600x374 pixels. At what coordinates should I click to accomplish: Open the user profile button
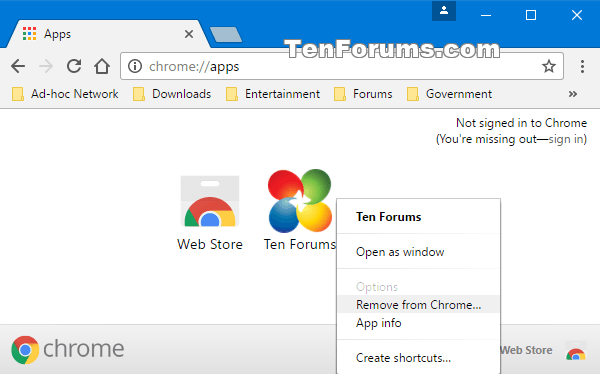444,11
